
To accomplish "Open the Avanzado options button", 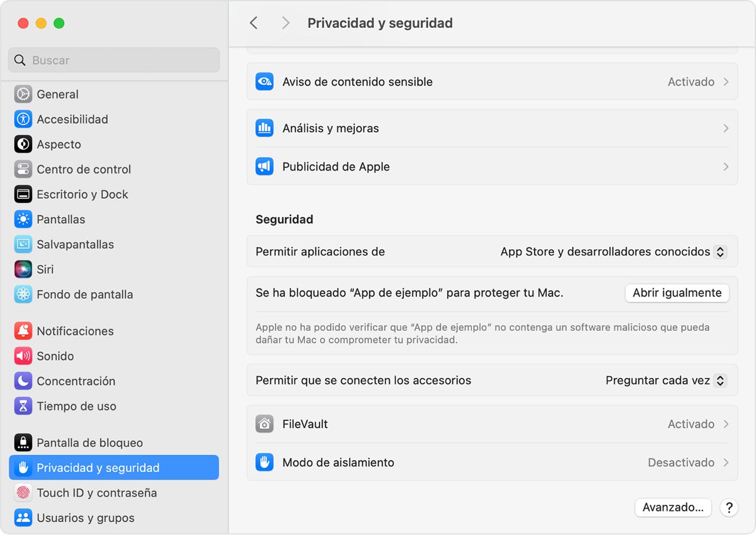I will tap(673, 507).
